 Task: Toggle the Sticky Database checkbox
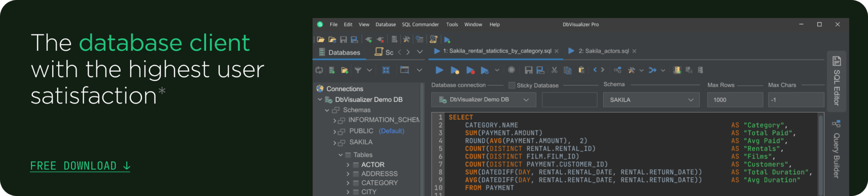(x=512, y=85)
